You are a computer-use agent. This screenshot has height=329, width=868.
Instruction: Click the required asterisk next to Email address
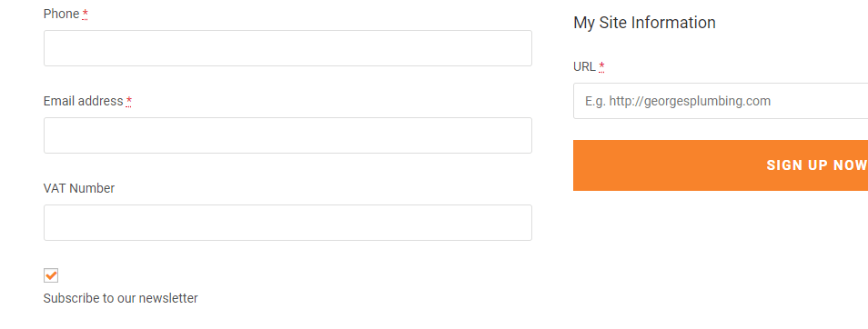coord(129,101)
